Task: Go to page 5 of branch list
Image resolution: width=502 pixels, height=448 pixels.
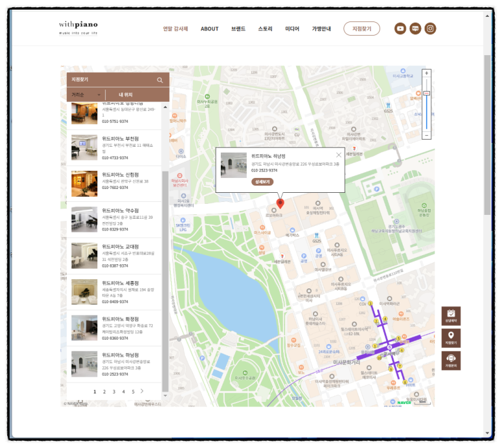Action: click(x=133, y=392)
